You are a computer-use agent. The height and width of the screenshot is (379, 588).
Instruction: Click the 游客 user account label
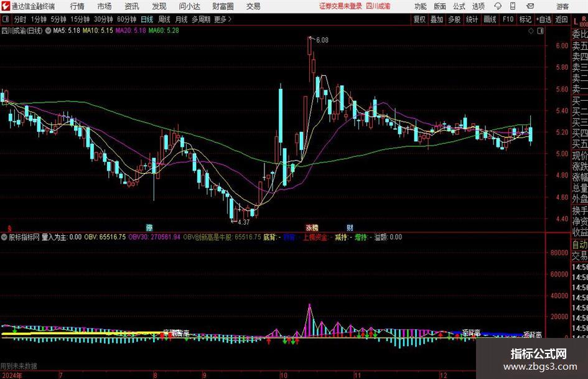pyautogui.click(x=562, y=6)
